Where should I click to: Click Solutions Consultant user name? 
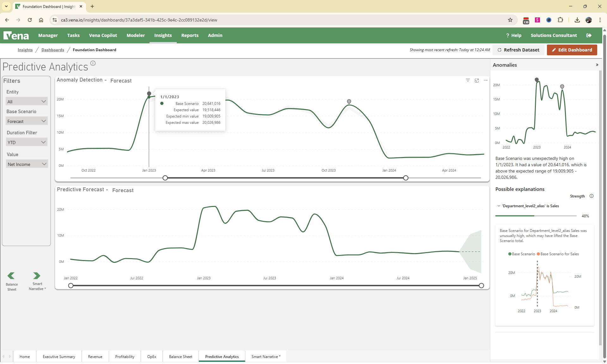554,35
